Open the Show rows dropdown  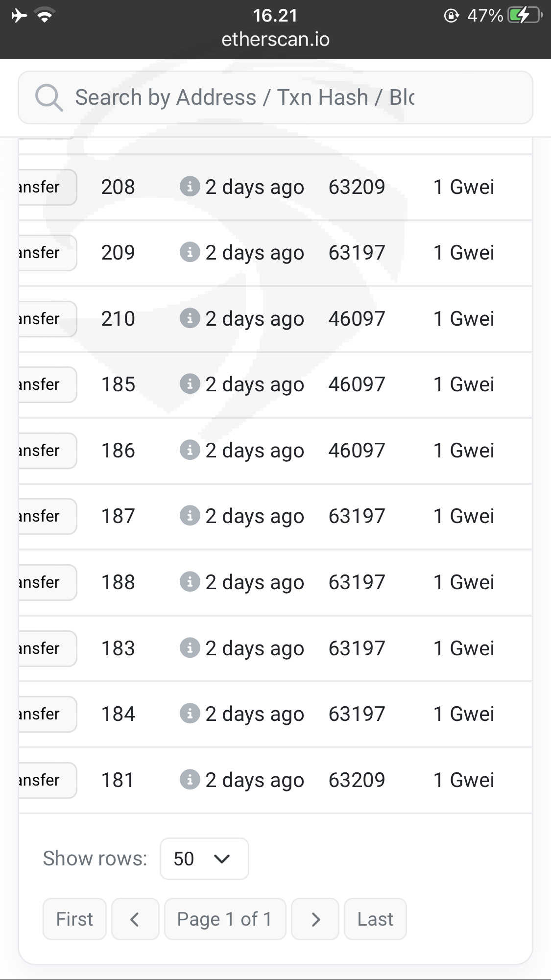pyautogui.click(x=204, y=859)
